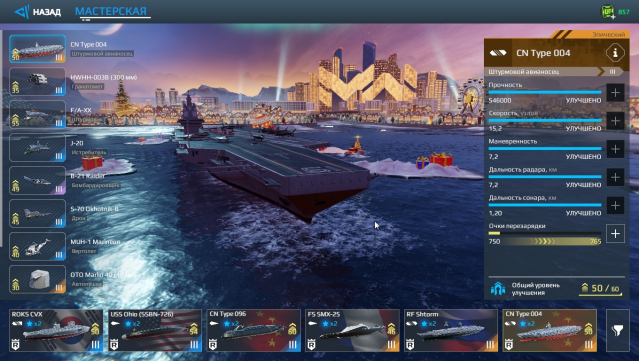Expand the Штурмовой авианосец class tier bar
This screenshot has height=361, width=639.
[x=554, y=71]
